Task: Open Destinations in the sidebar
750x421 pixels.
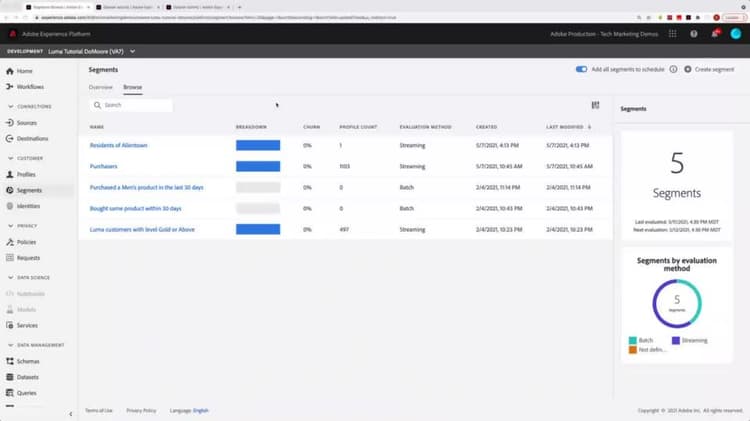Action: (27, 139)
